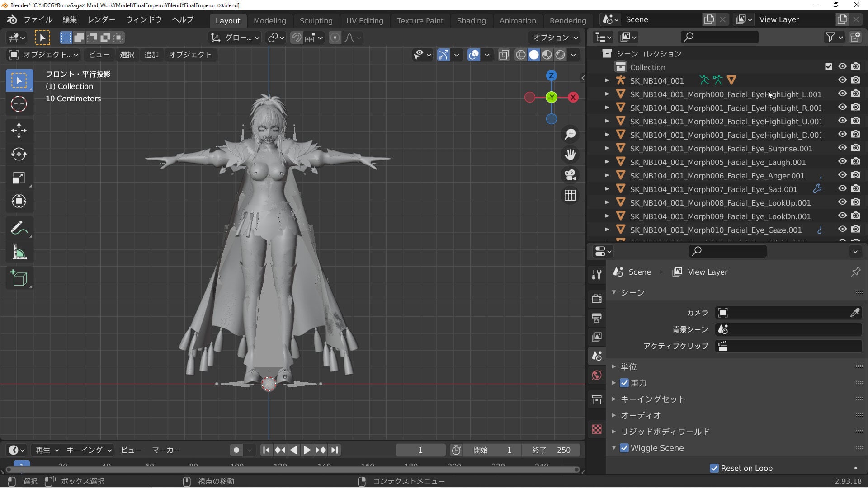868x488 pixels.
Task: Switch to the Sculpting workspace tab
Action: [x=316, y=21]
